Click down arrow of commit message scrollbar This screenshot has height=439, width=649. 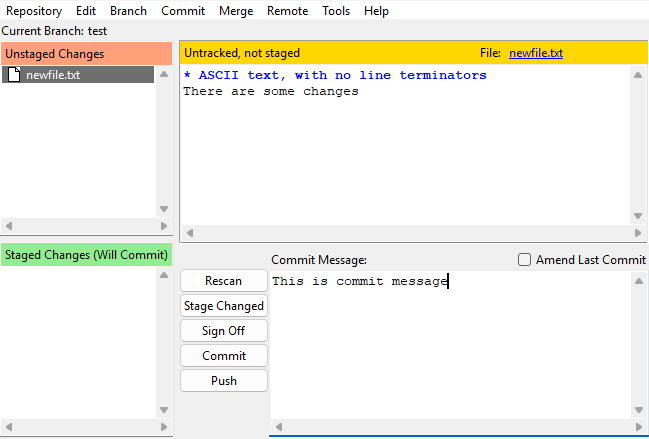[x=639, y=410]
